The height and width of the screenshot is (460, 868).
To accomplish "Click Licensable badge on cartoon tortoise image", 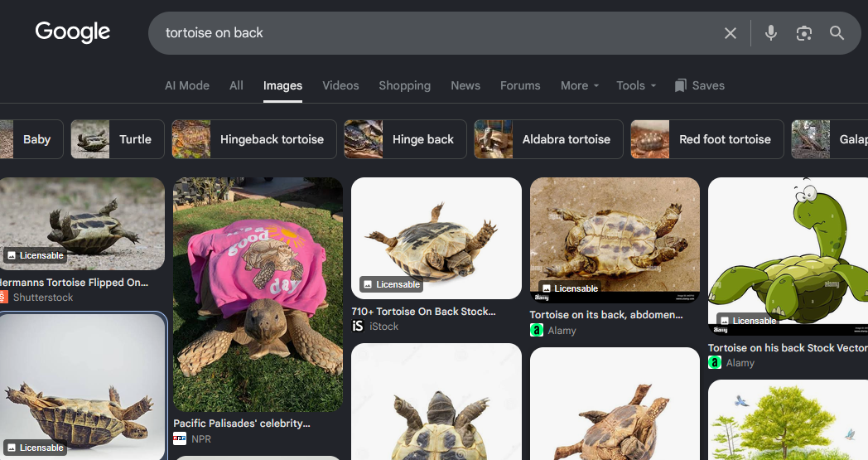I will [748, 320].
